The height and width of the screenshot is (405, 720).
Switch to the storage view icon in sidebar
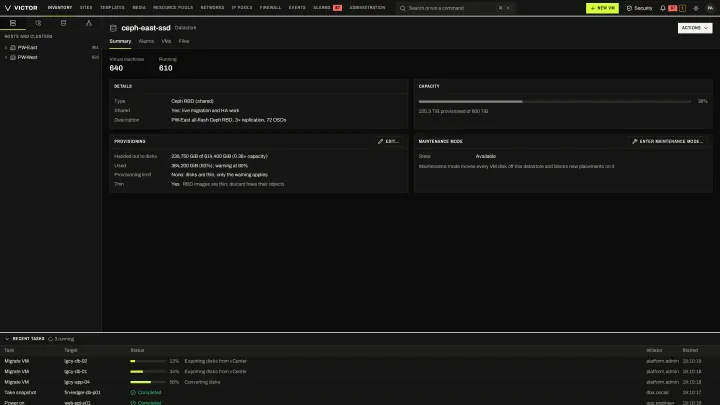[63, 23]
